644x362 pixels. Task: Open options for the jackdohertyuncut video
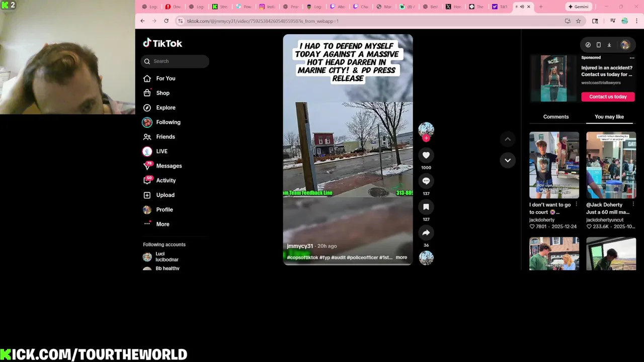coord(633,205)
